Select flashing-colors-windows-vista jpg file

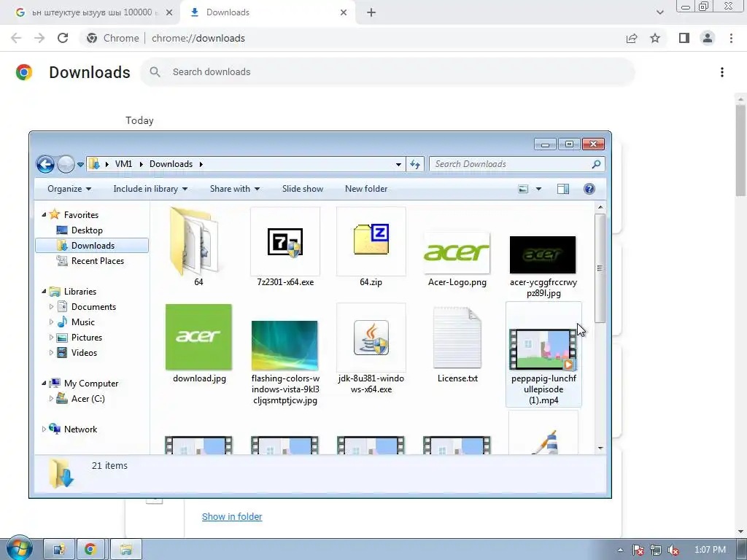coord(285,345)
